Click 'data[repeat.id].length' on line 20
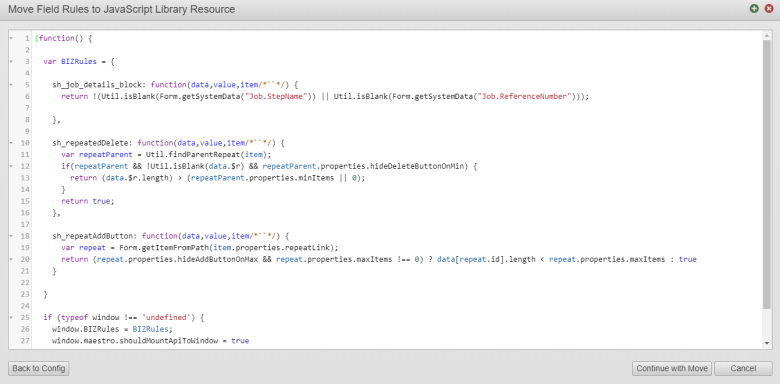 pyautogui.click(x=487, y=259)
